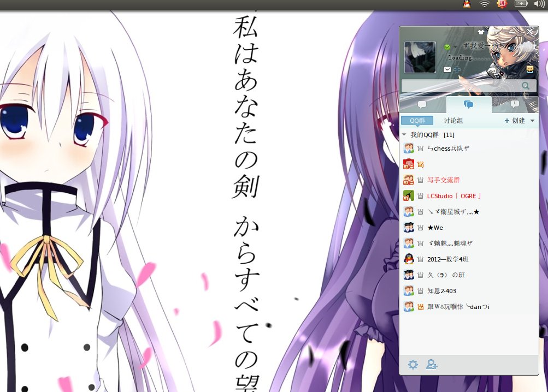Close the QQ window
548x392 pixels.
(x=530, y=32)
